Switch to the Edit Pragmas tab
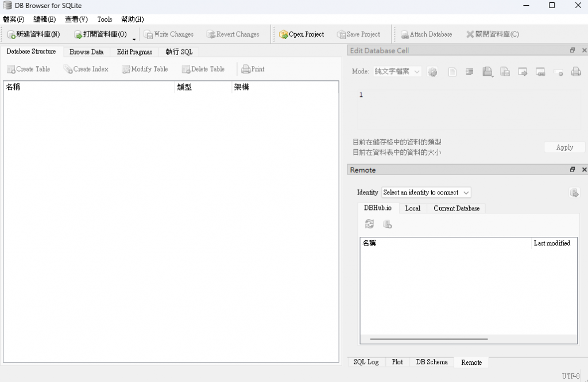The height and width of the screenshot is (382, 588). click(134, 52)
